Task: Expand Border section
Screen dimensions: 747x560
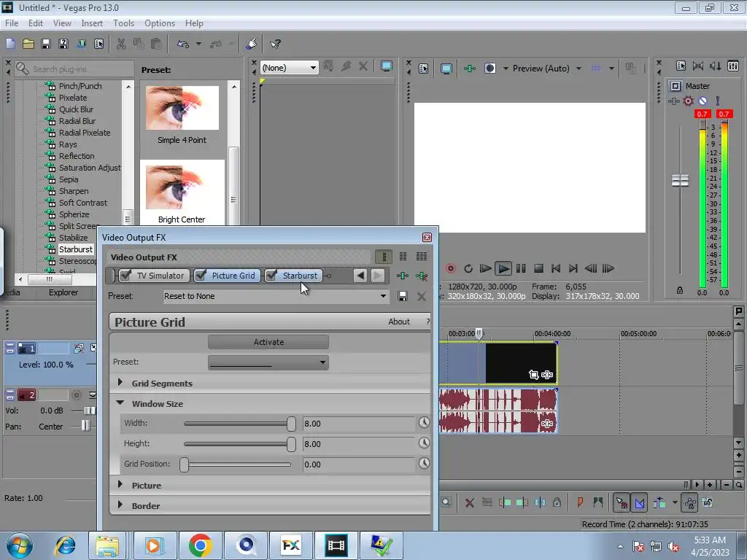Action: point(120,505)
